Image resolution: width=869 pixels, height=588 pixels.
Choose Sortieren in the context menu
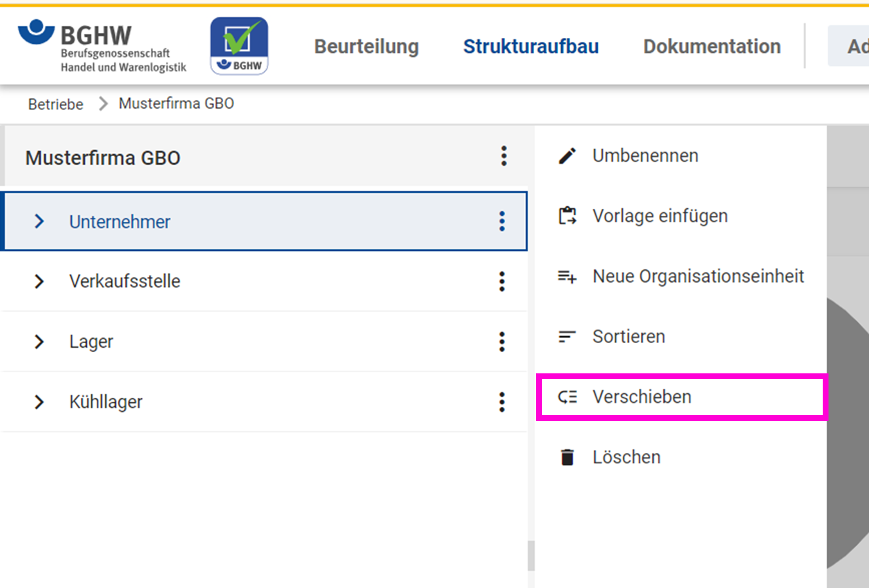[628, 337]
